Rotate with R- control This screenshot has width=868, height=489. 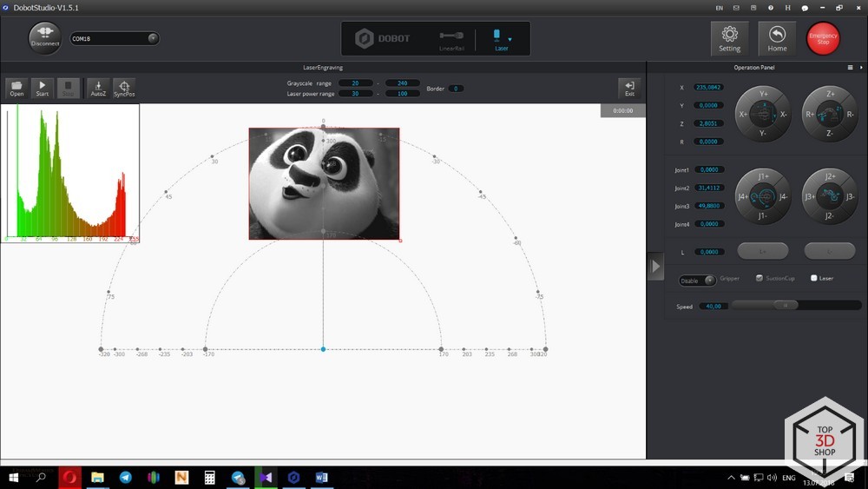(x=851, y=114)
